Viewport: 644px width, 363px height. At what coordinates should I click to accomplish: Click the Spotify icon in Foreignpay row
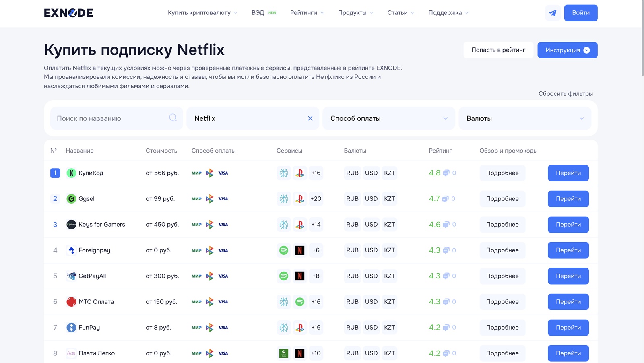[x=284, y=250]
